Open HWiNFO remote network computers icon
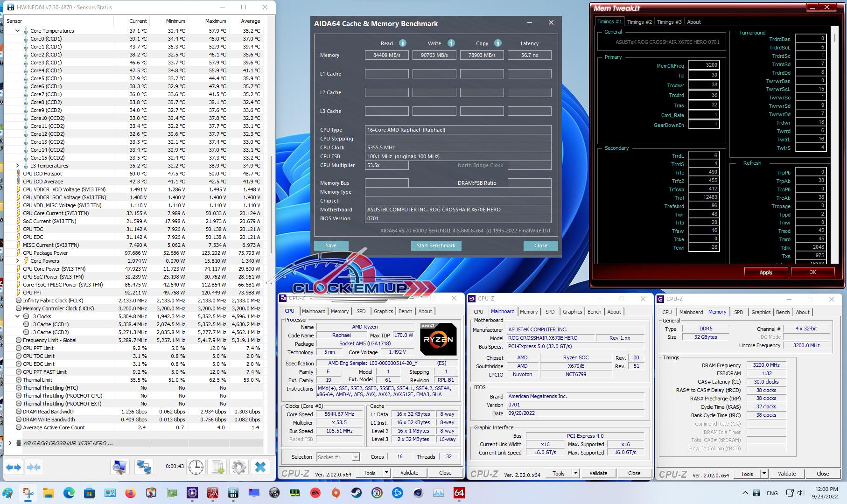The height and width of the screenshot is (504, 847). coord(144,467)
